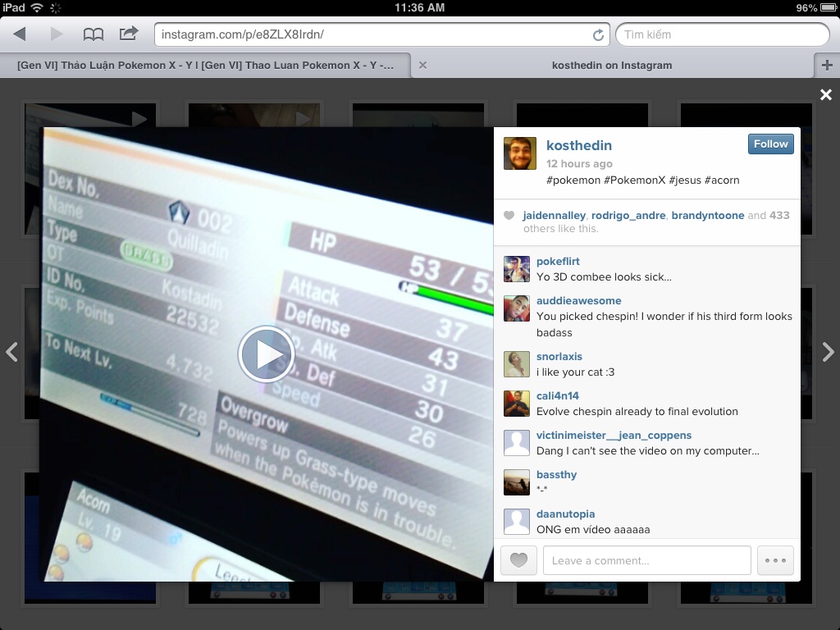Follow kosthedin

click(x=770, y=144)
